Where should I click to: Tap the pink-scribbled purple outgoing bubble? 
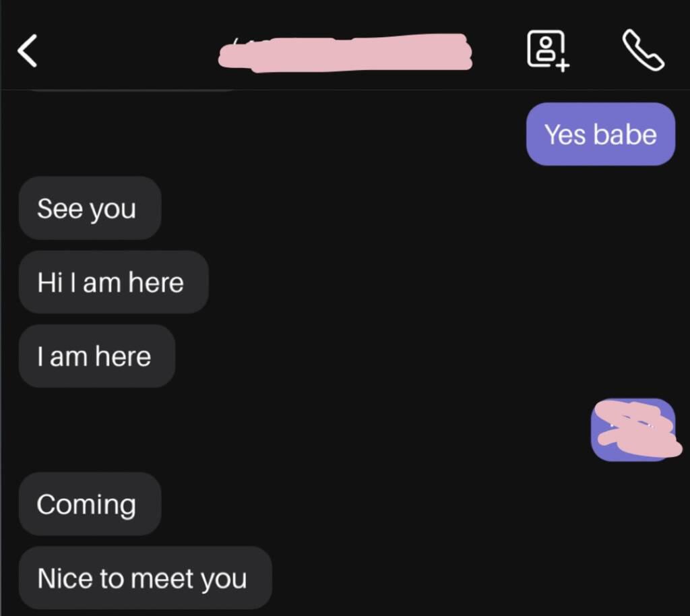(x=633, y=430)
